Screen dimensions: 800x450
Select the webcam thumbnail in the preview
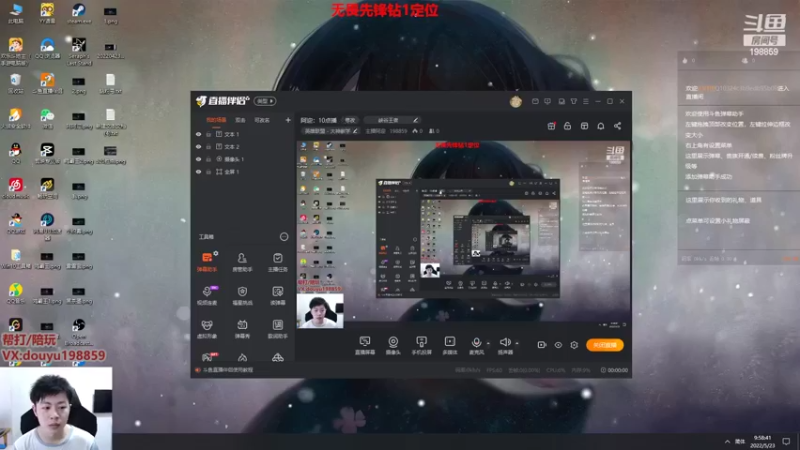(x=320, y=311)
